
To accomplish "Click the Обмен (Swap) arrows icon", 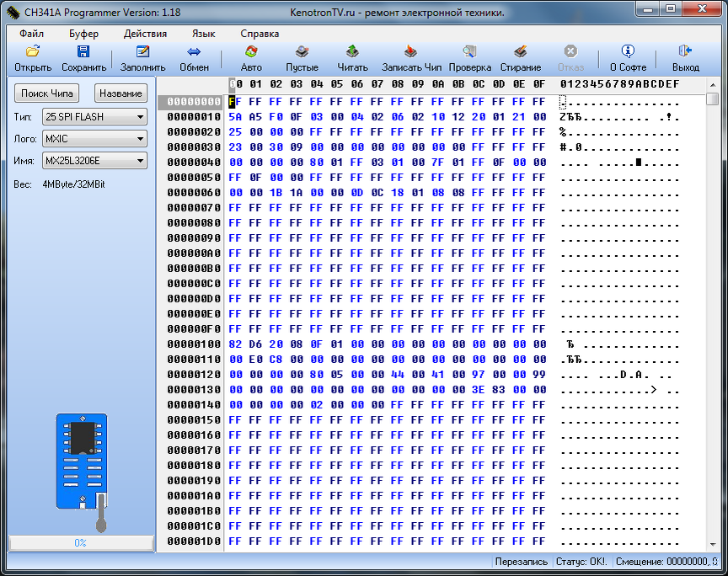I will click(194, 51).
